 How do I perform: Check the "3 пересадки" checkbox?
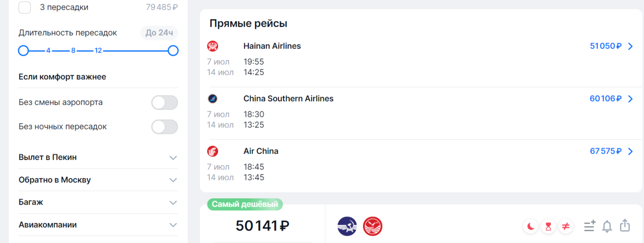25,7
